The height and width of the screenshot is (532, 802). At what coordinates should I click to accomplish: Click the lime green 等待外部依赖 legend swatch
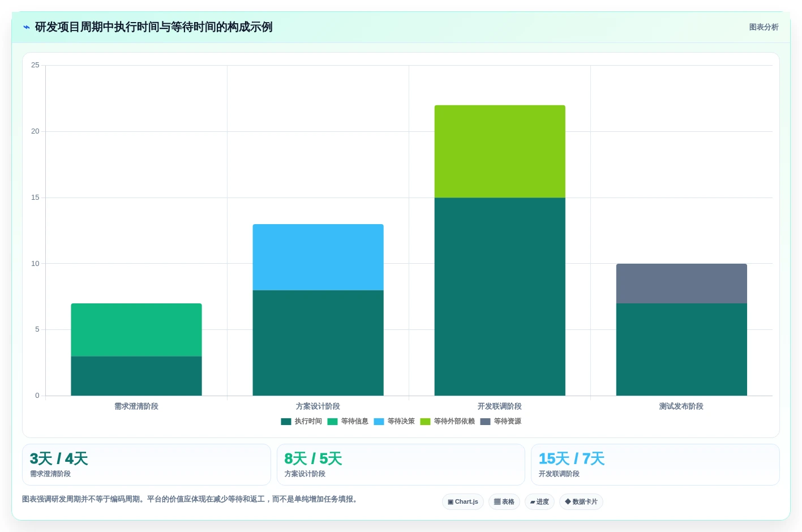click(x=425, y=421)
